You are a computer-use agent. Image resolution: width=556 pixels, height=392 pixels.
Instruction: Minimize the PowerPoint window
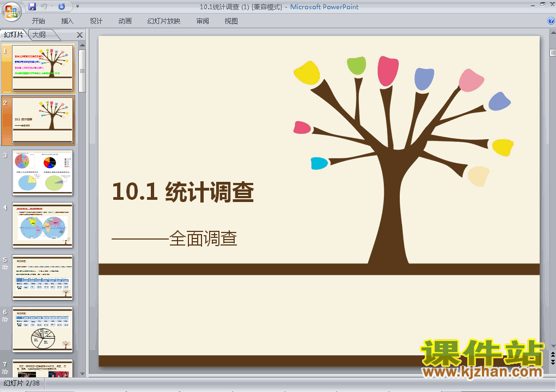point(533,5)
